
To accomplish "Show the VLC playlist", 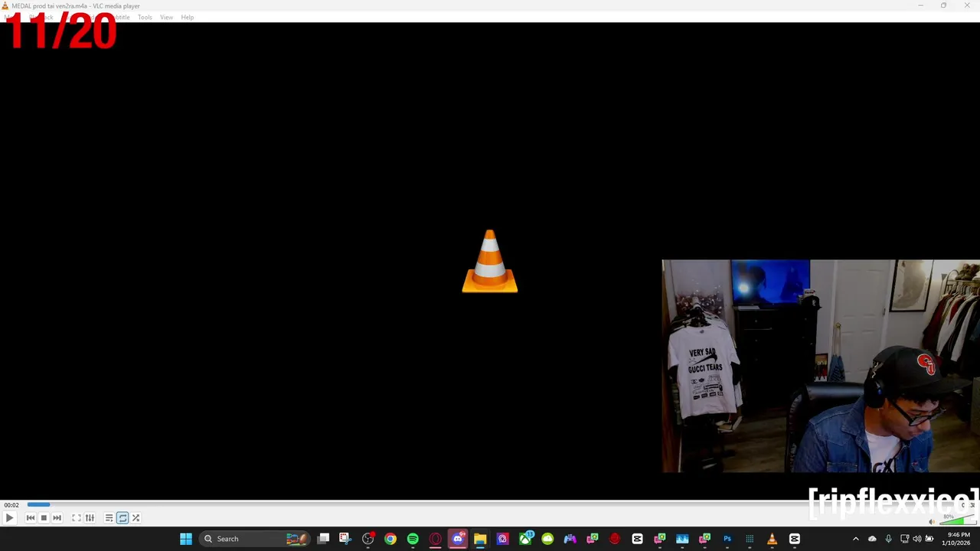I will click(109, 518).
